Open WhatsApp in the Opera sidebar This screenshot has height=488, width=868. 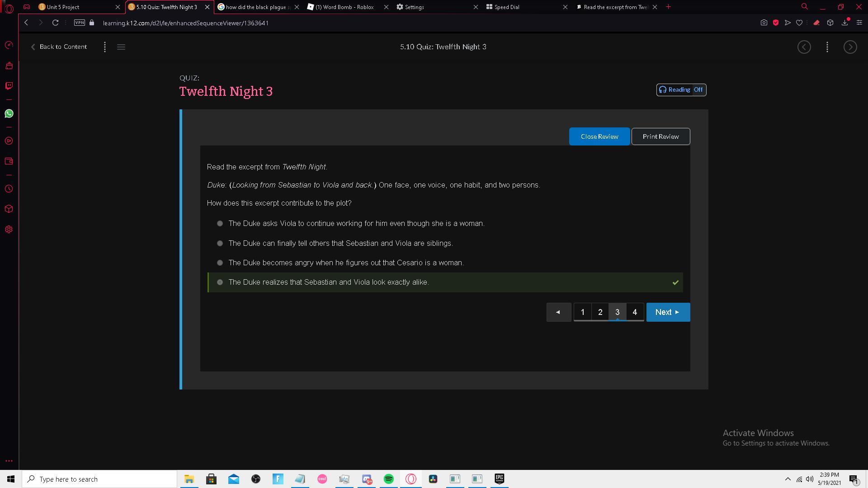[x=9, y=113]
